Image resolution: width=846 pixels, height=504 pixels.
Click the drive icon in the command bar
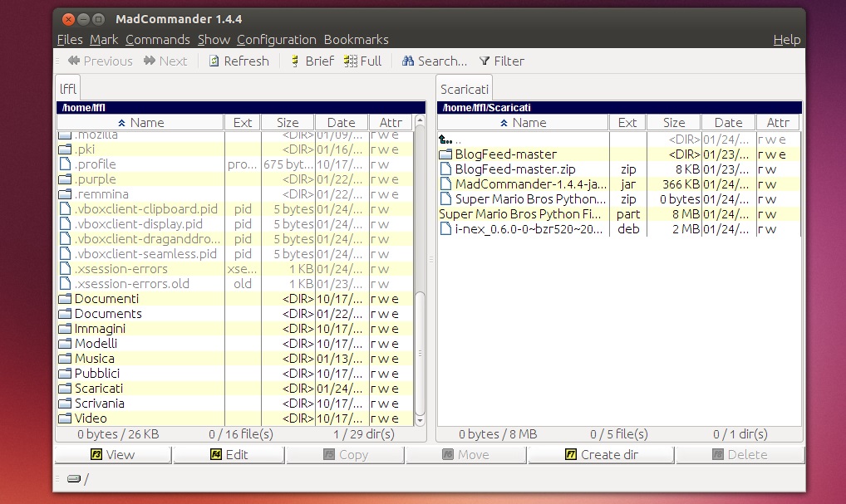[x=74, y=478]
